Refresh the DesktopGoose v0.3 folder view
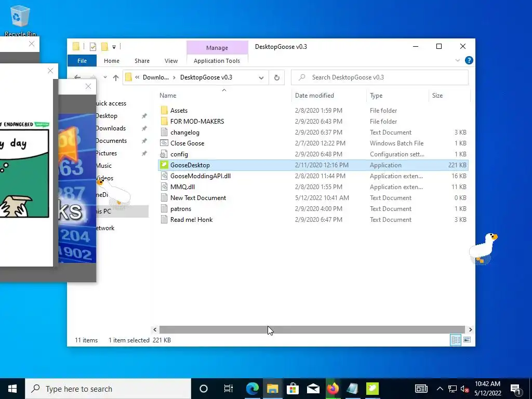The height and width of the screenshot is (399, 532). click(x=276, y=78)
